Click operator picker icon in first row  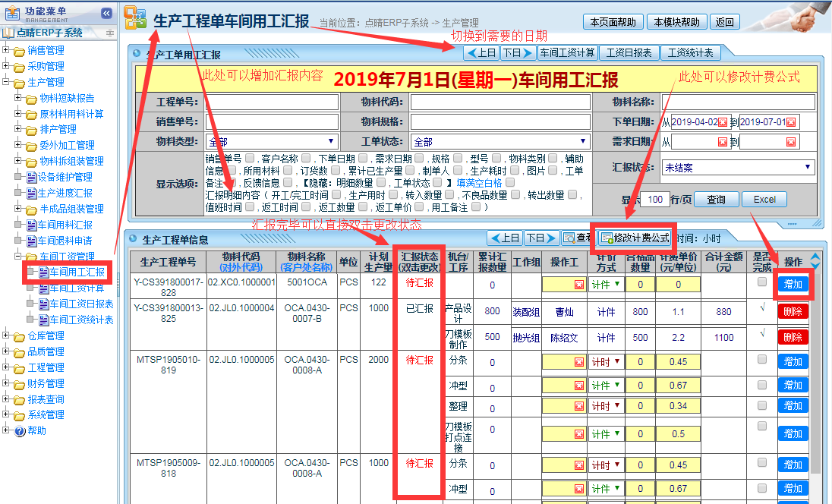point(578,285)
